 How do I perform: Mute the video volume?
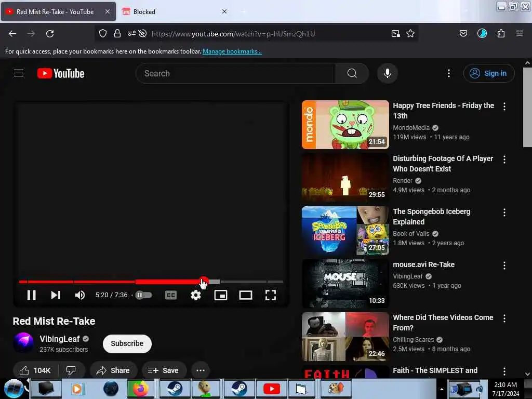tap(80, 295)
